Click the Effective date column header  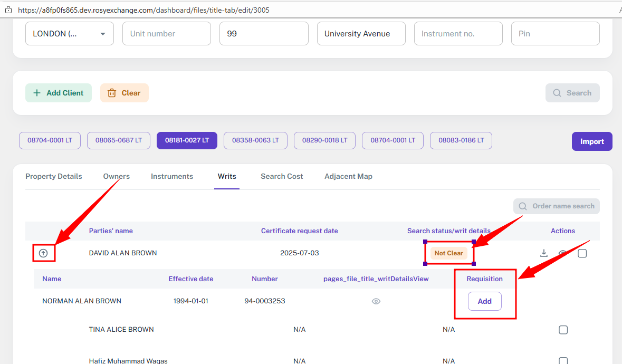(191, 279)
